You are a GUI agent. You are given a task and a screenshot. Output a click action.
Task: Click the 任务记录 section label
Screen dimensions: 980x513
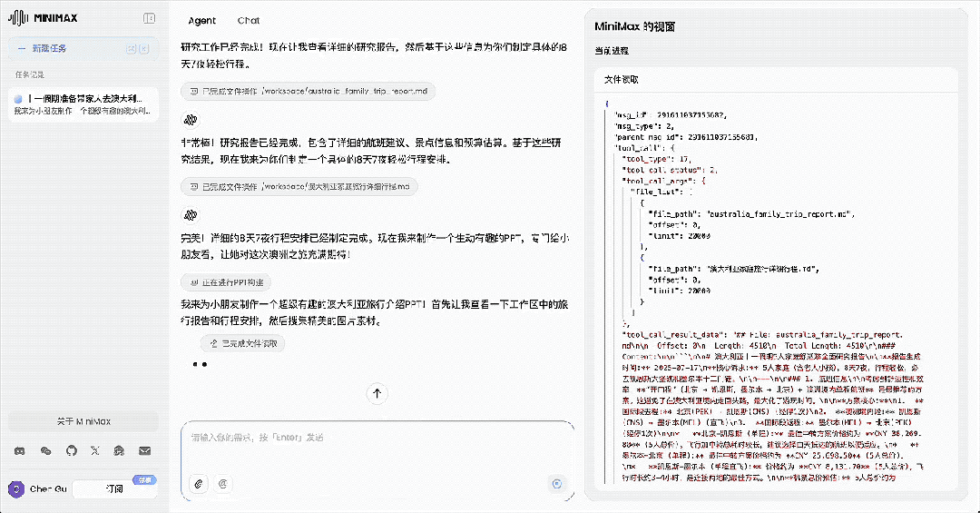pyautogui.click(x=30, y=74)
